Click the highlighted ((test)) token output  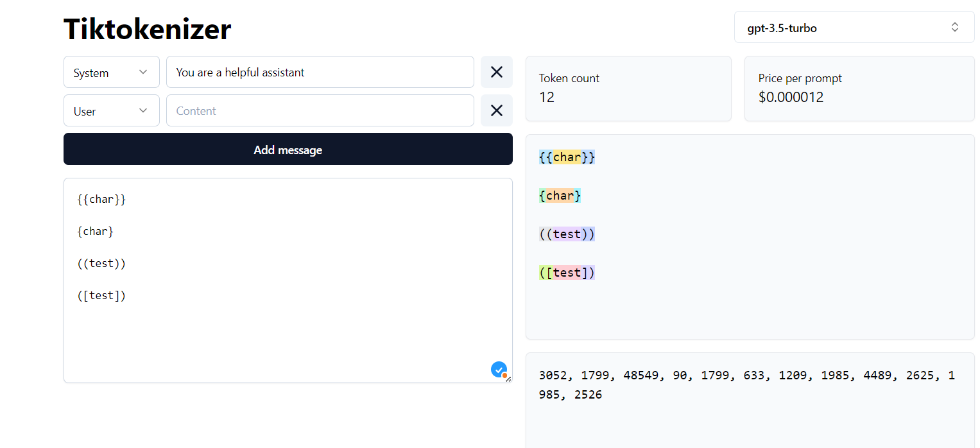567,234
